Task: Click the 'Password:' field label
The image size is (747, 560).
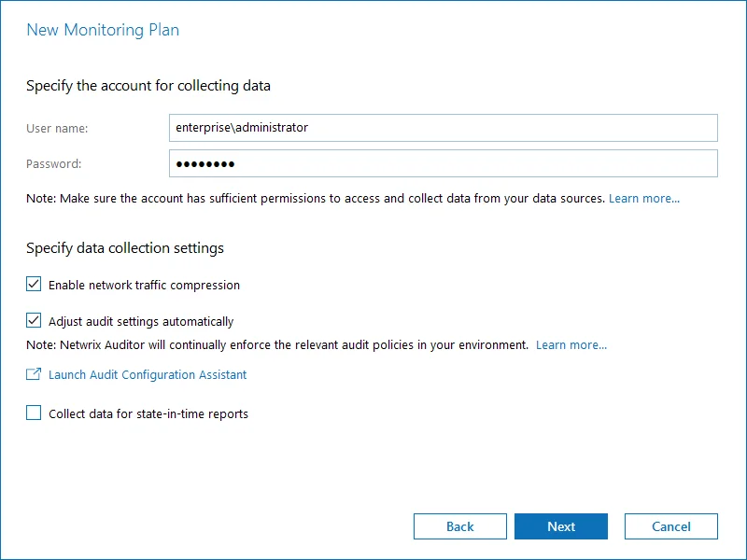Action: (54, 164)
